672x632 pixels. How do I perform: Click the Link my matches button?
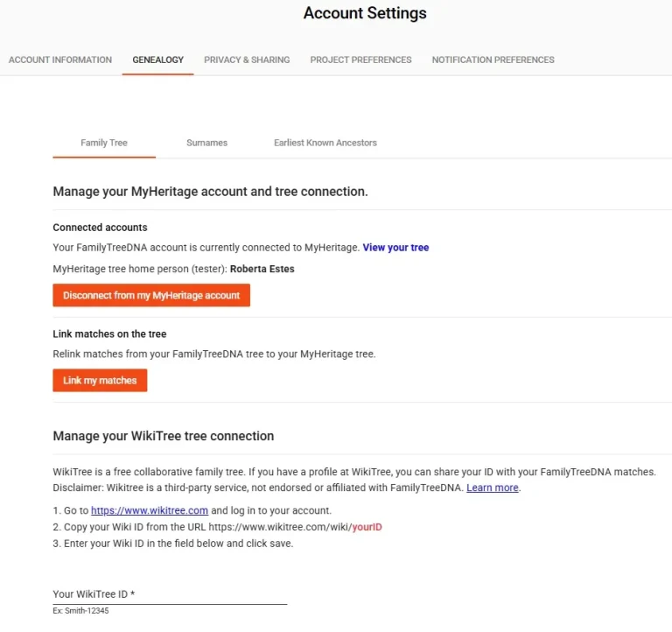[100, 380]
